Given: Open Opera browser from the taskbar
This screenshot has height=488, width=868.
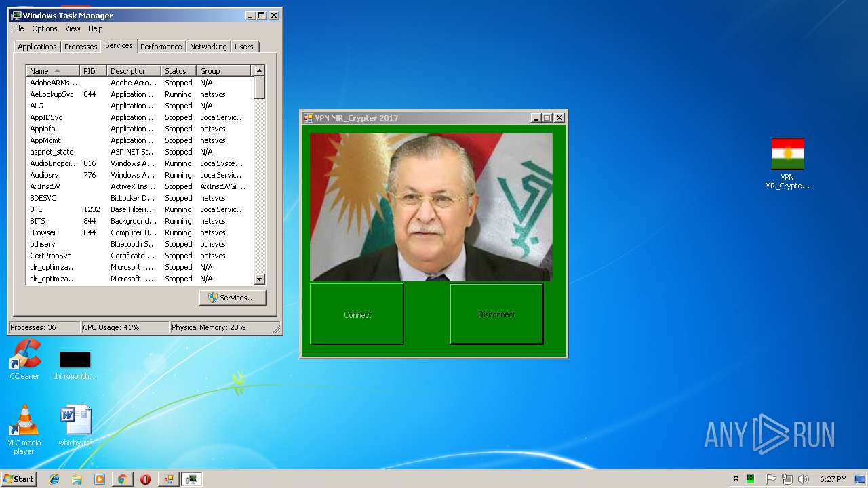Looking at the screenshot, I should click(145, 479).
